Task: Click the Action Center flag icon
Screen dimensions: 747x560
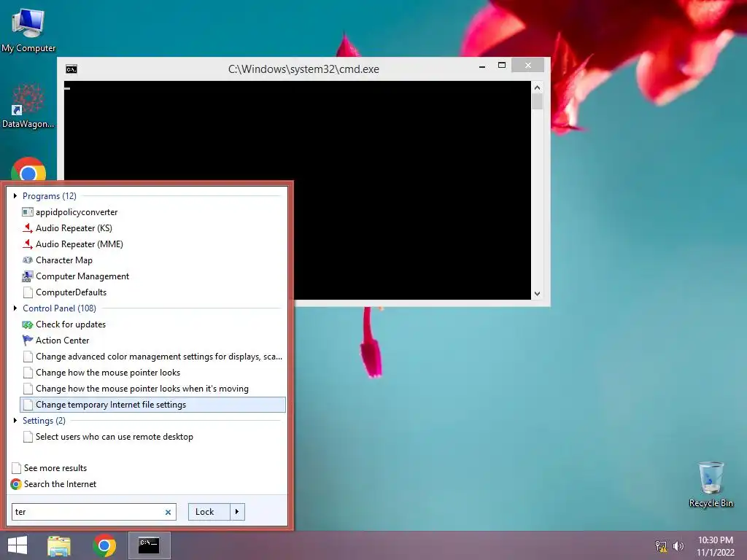Action: click(28, 341)
